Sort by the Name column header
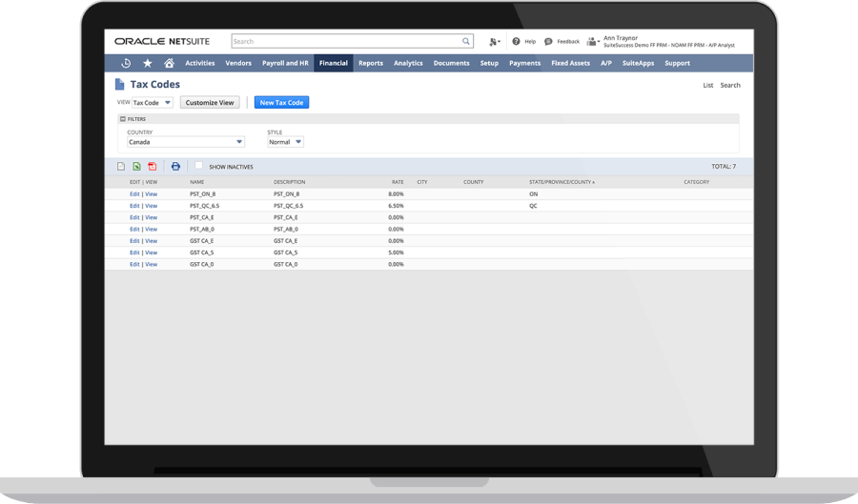The image size is (858, 504). click(197, 182)
